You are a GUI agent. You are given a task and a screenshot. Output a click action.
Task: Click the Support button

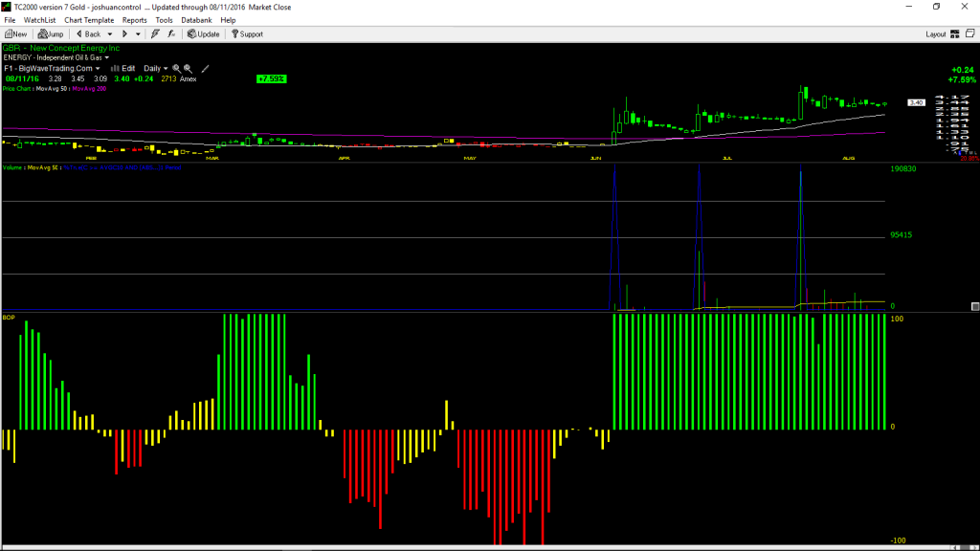click(248, 34)
